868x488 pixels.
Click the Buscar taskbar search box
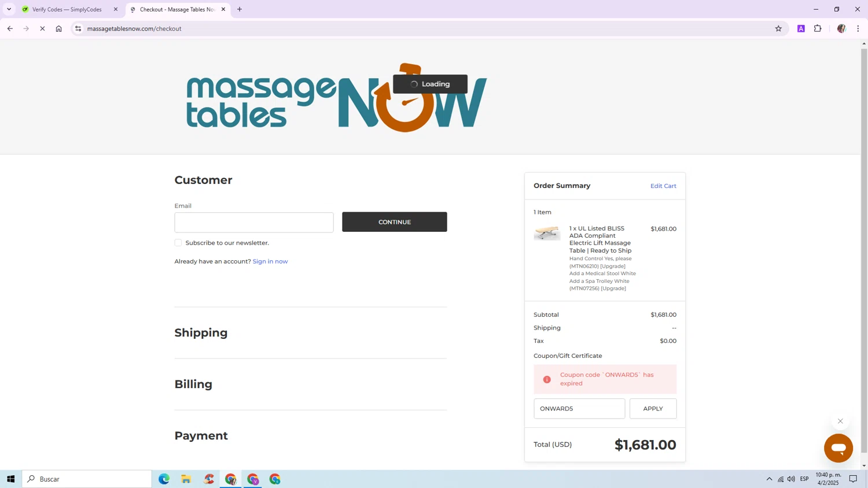(x=87, y=479)
